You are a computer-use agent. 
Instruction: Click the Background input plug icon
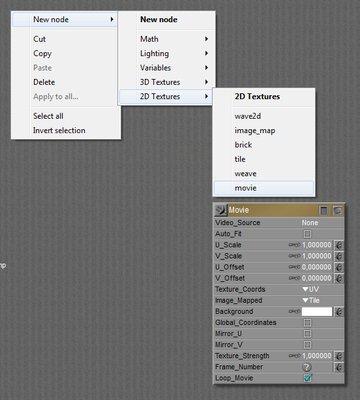point(294,312)
